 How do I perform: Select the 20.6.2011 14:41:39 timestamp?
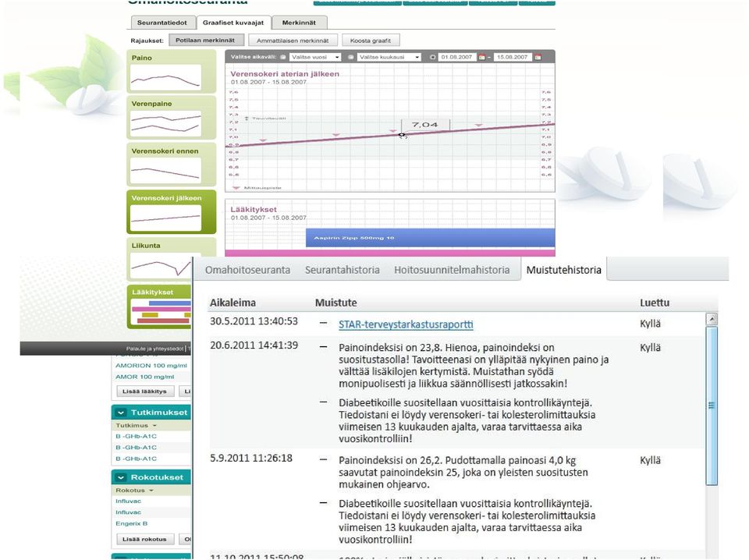[254, 346]
